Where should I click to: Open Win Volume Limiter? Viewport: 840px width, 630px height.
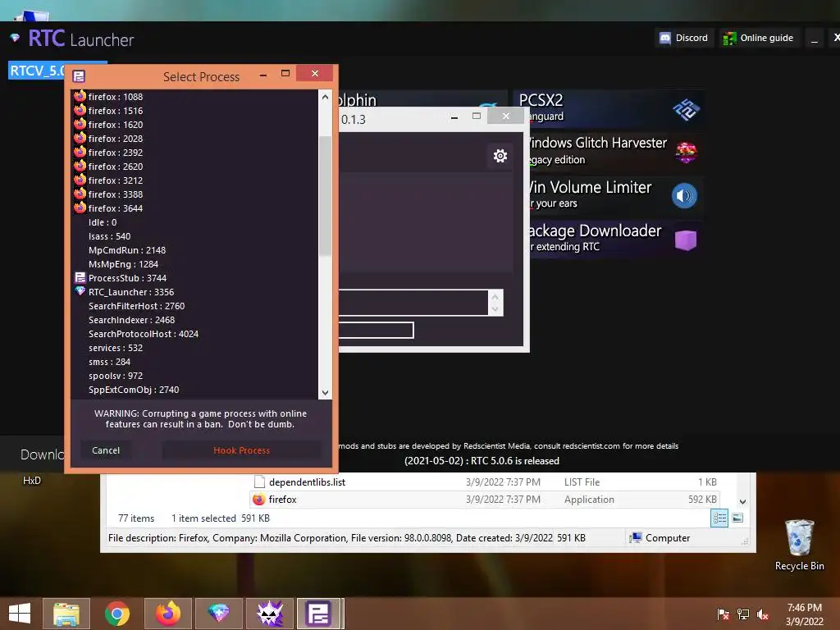tap(614, 195)
